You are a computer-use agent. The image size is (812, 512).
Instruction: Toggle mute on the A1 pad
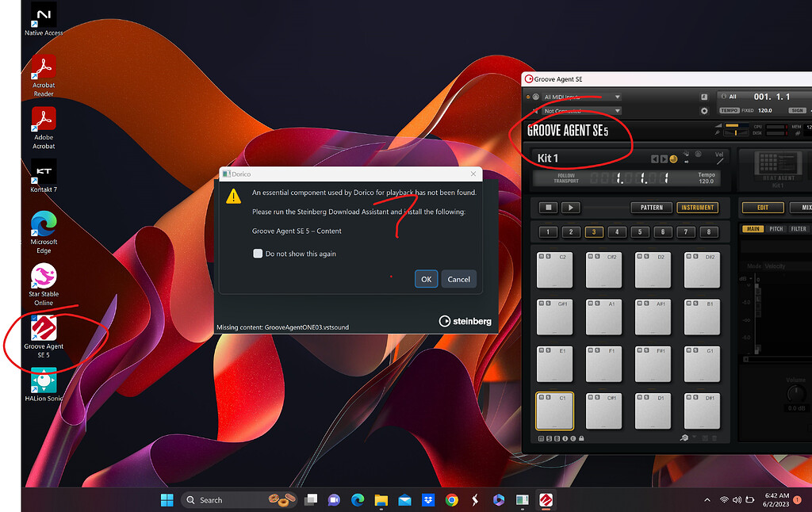coord(590,304)
